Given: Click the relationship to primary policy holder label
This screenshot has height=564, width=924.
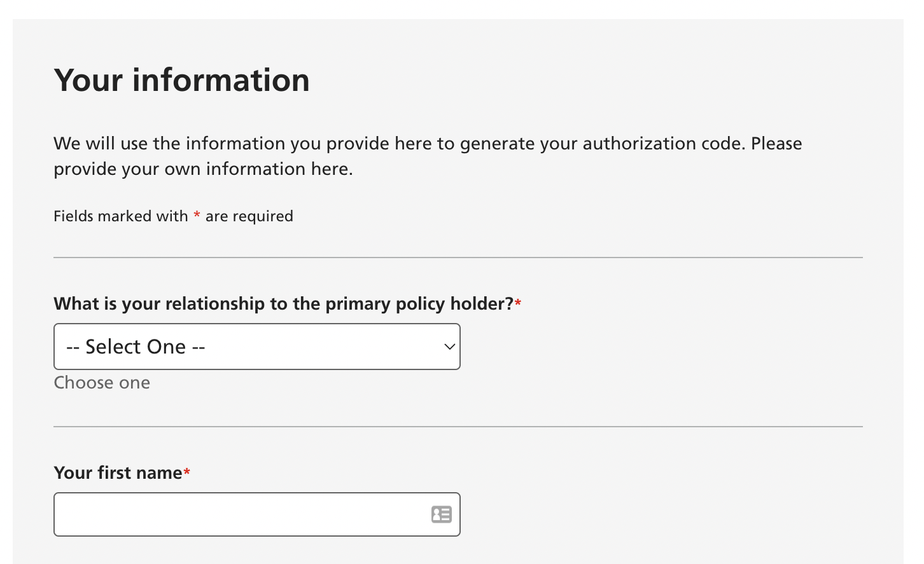Looking at the screenshot, I should [x=283, y=304].
